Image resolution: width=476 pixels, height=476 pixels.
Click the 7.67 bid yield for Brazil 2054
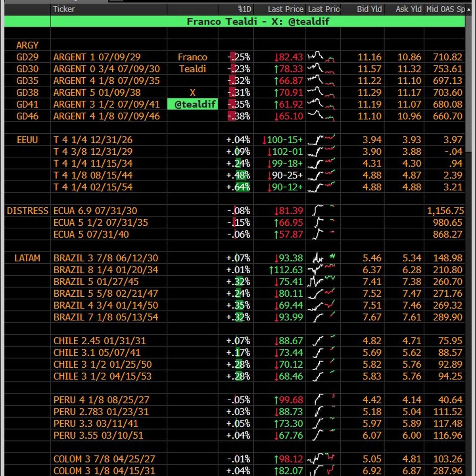(372, 317)
